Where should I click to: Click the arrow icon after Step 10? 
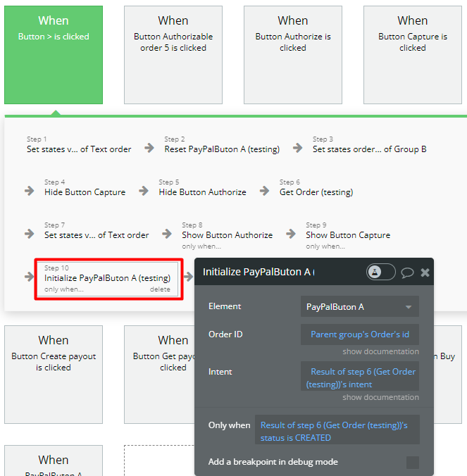(x=188, y=277)
